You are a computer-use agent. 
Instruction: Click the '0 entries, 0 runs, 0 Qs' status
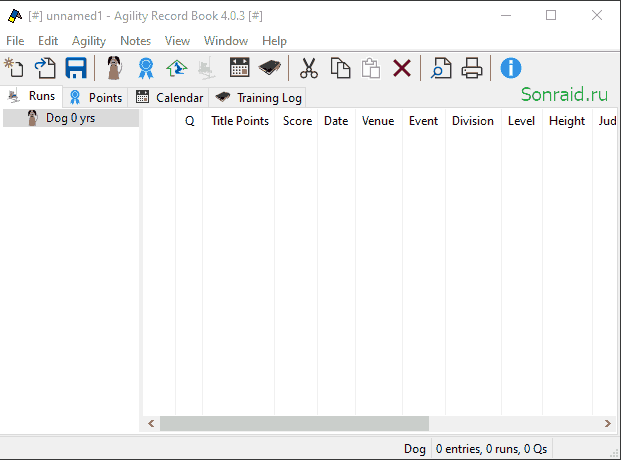click(491, 449)
